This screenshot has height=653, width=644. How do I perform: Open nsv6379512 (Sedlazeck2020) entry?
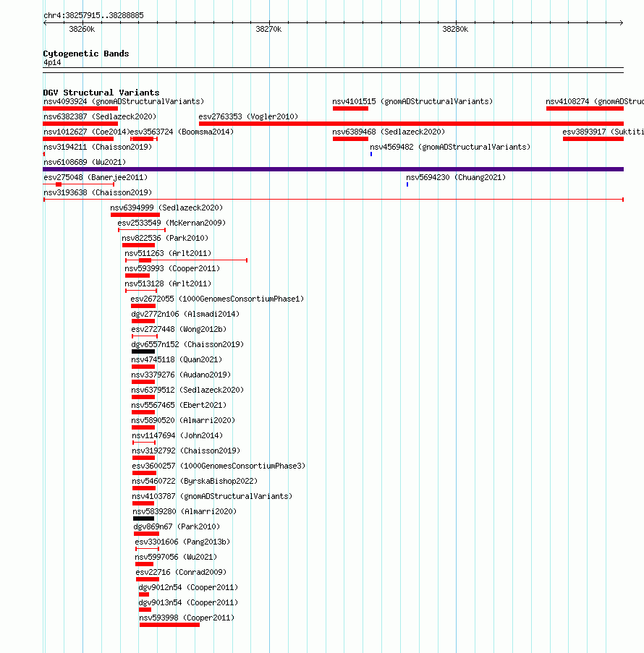point(187,390)
